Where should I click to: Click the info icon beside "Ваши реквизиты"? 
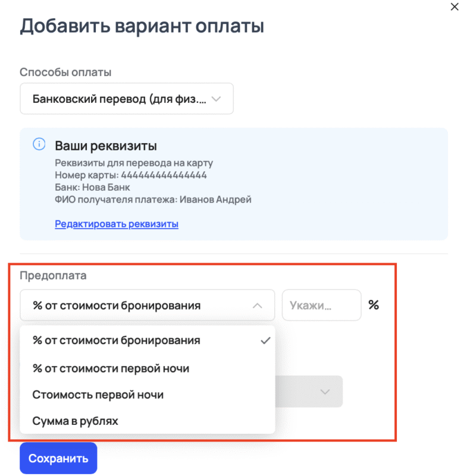39,144
